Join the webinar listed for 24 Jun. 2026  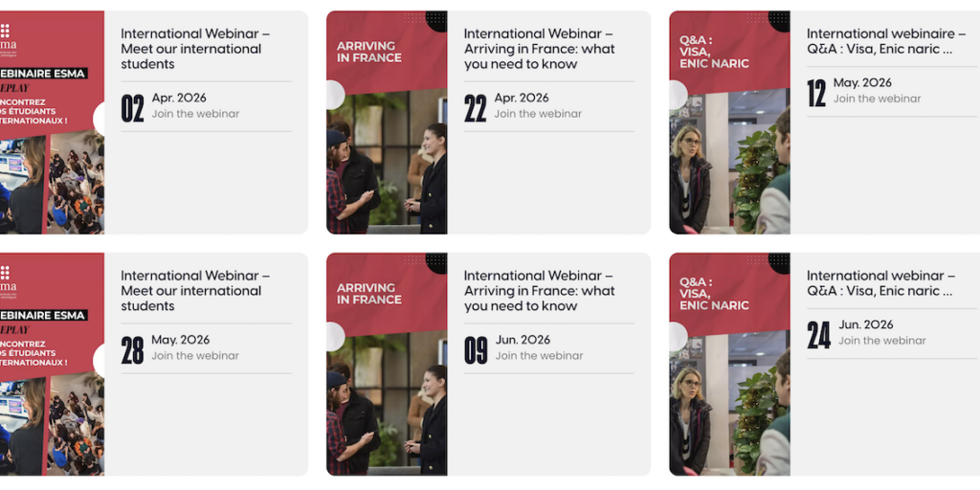882,341
